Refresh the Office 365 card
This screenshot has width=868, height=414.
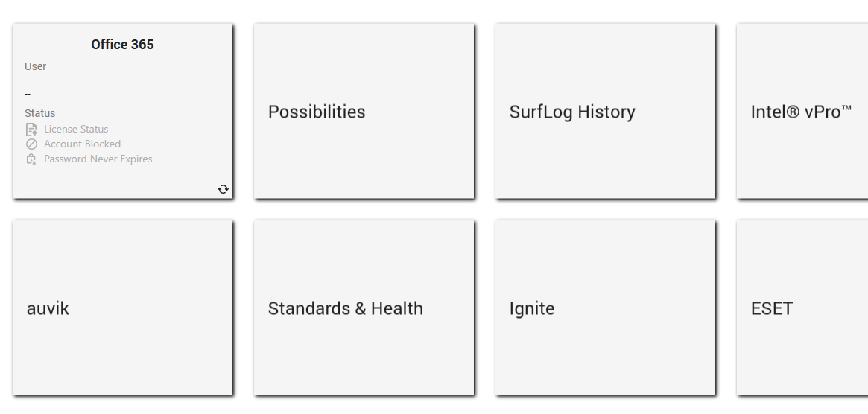(223, 189)
